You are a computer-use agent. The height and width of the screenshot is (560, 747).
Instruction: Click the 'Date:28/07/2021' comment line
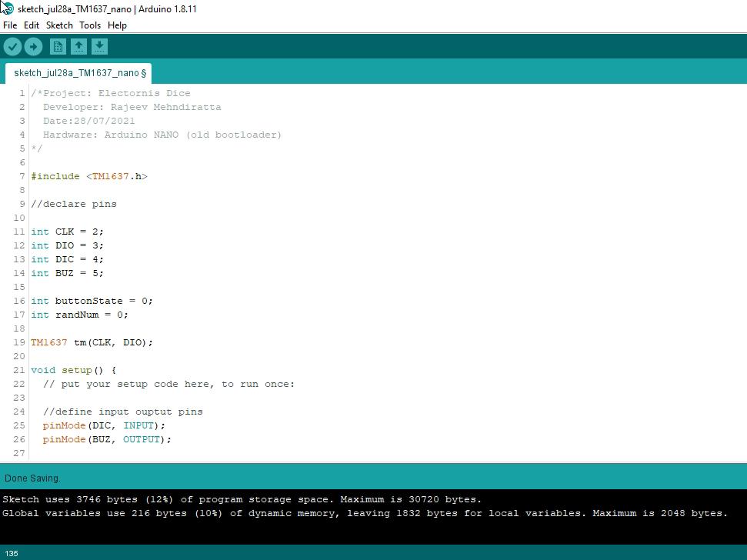pyautogui.click(x=89, y=121)
